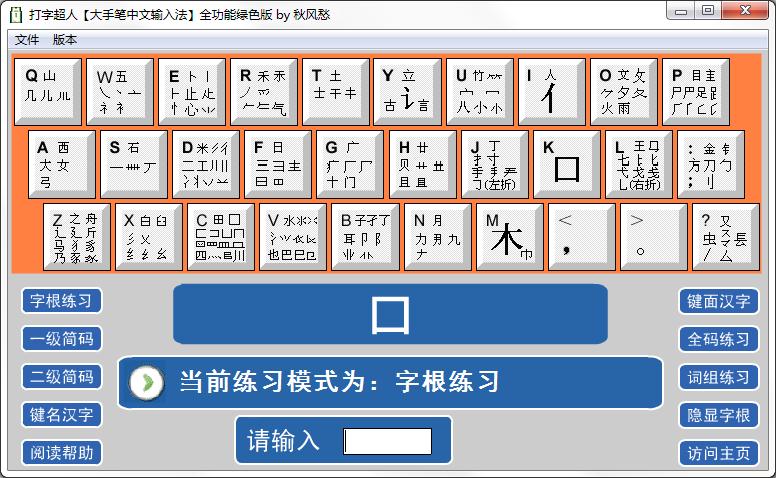Click the S key with 石 root

coord(134,164)
